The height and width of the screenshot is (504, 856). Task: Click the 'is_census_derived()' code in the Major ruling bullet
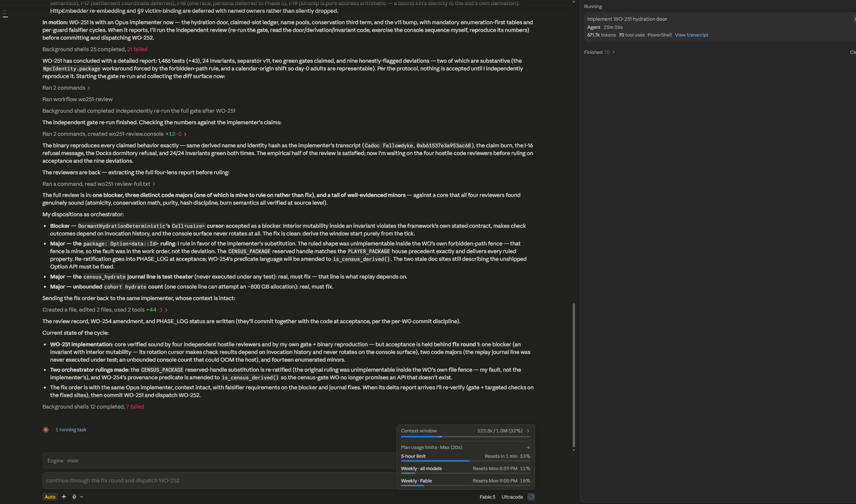coord(361,259)
